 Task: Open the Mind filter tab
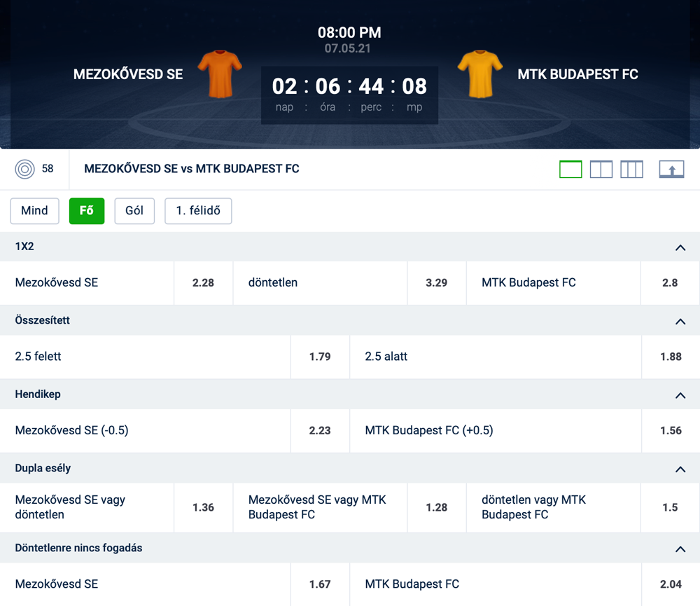[x=34, y=211]
